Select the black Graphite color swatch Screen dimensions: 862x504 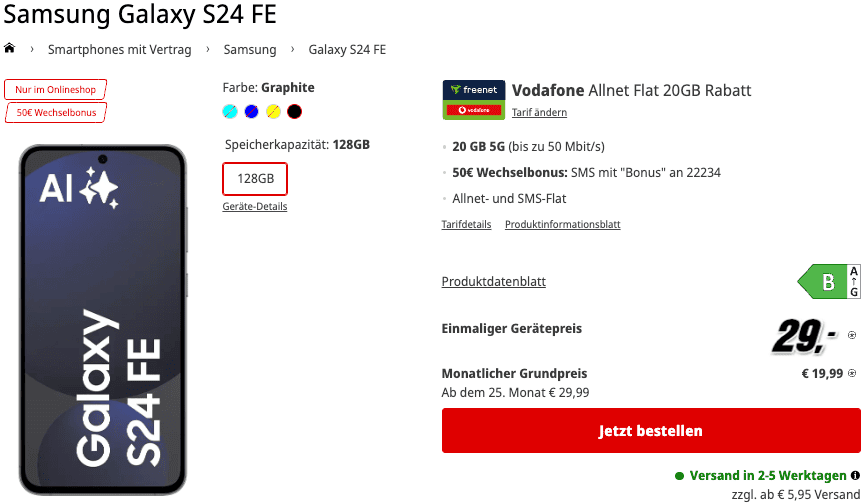point(295,112)
